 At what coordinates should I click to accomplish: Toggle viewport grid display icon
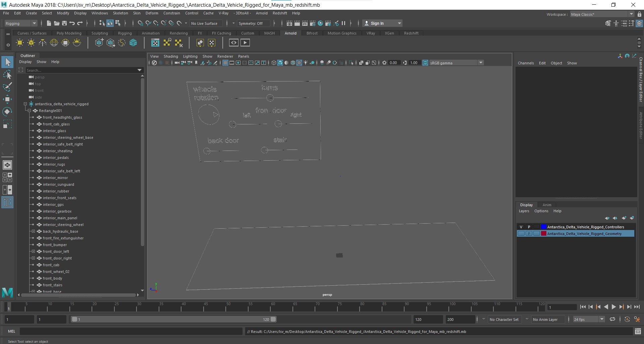point(225,63)
